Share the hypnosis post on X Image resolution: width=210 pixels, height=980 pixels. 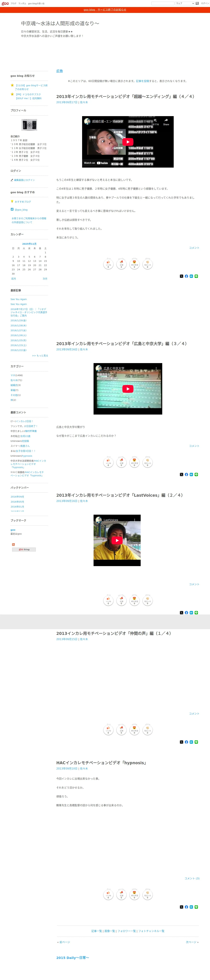pyautogui.click(x=181, y=907)
